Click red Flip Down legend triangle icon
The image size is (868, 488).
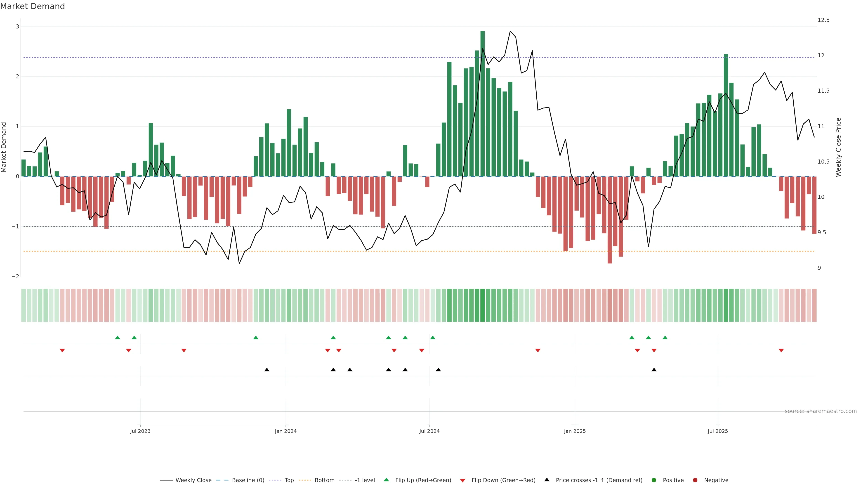click(x=463, y=481)
